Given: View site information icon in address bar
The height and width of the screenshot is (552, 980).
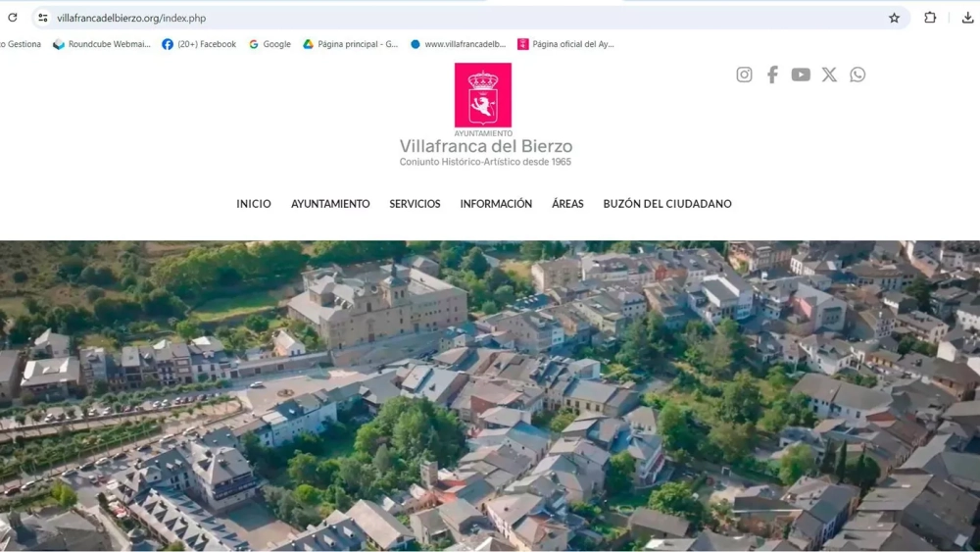Looking at the screenshot, I should click(x=42, y=18).
